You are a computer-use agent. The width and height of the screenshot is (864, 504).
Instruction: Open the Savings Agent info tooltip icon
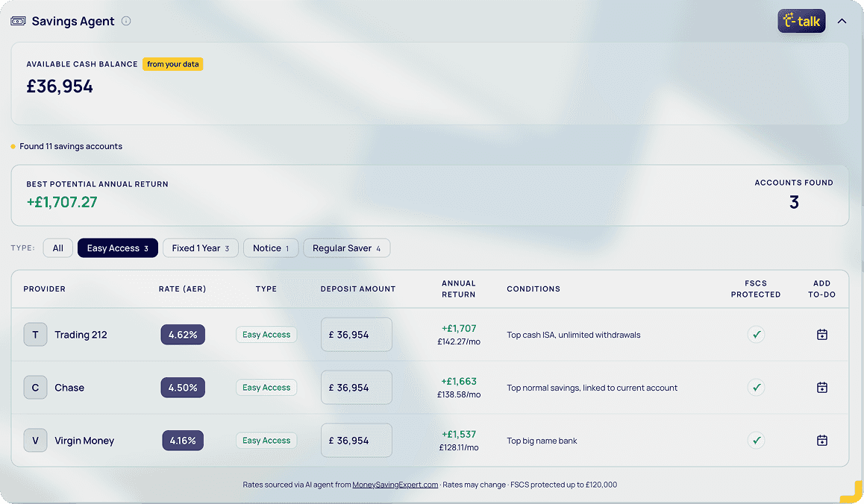pos(126,21)
